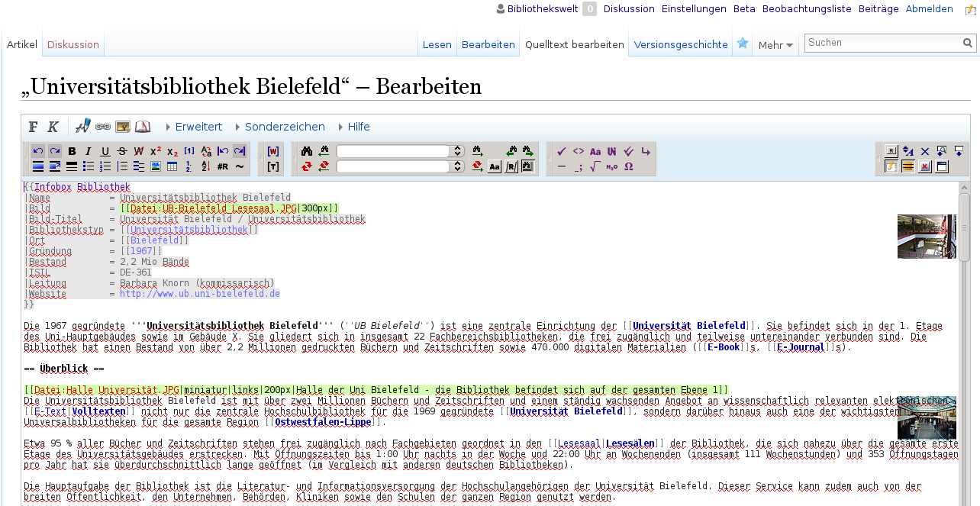This screenshot has height=506, width=980.
Task: Insert a tilde signature with ~ icon
Action: 240,166
